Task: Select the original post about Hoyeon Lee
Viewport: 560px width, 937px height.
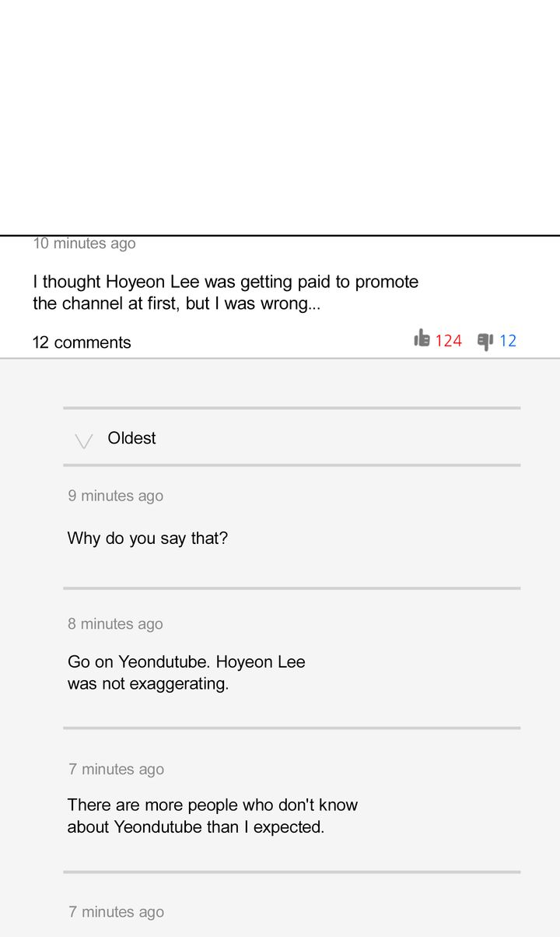Action: [x=226, y=293]
